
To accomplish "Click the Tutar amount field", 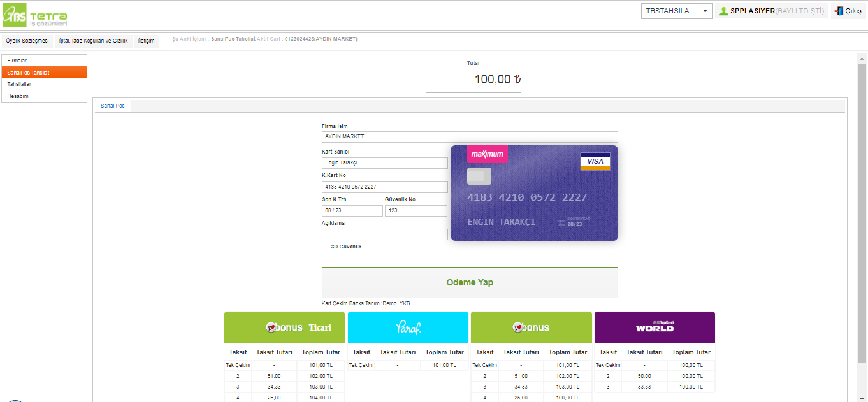I will point(473,80).
